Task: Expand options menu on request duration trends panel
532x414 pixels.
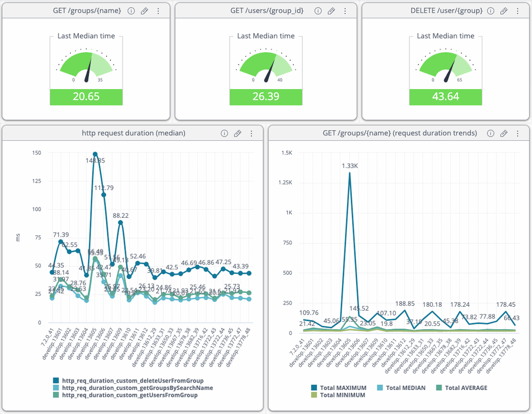Action: [517, 133]
